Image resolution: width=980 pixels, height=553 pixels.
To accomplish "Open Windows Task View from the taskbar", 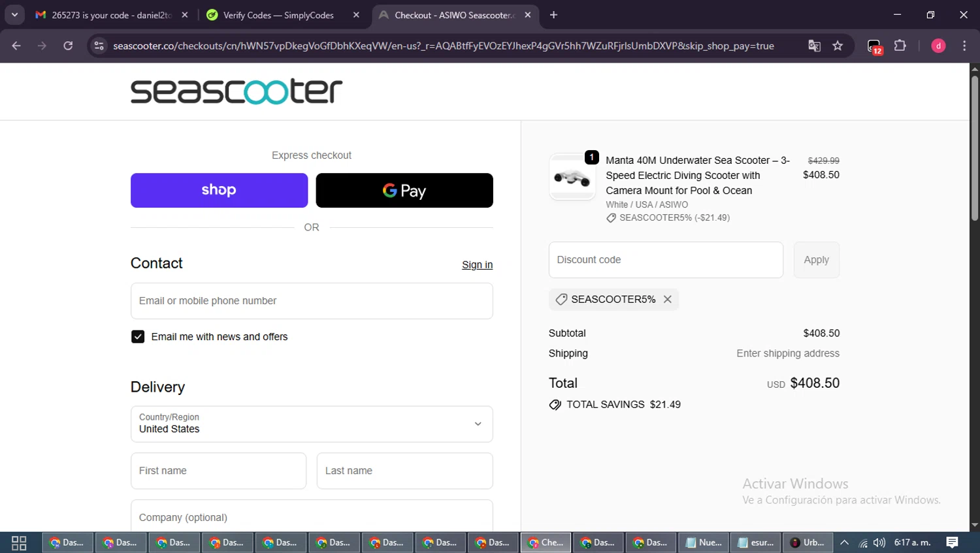I will [x=19, y=543].
